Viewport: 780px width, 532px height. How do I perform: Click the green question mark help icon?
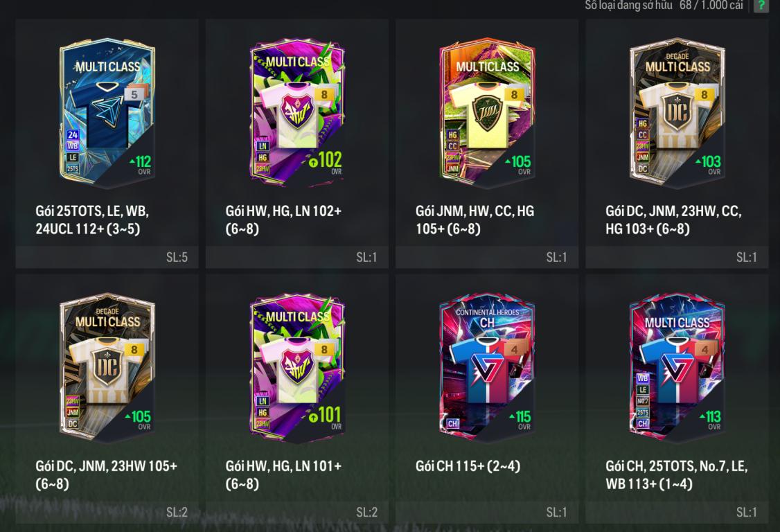pos(761,6)
